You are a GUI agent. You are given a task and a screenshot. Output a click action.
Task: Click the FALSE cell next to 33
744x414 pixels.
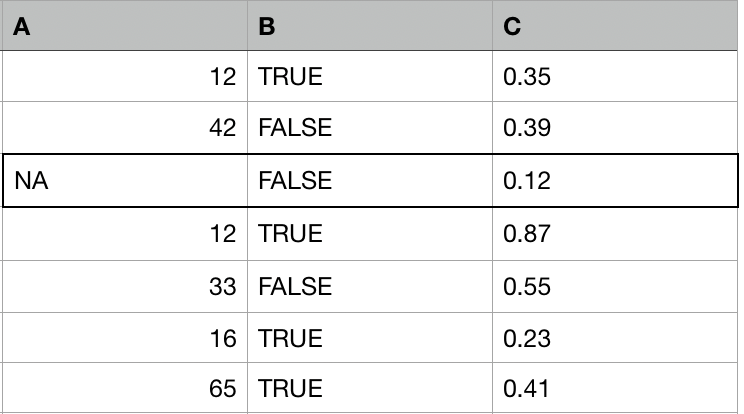(x=369, y=286)
